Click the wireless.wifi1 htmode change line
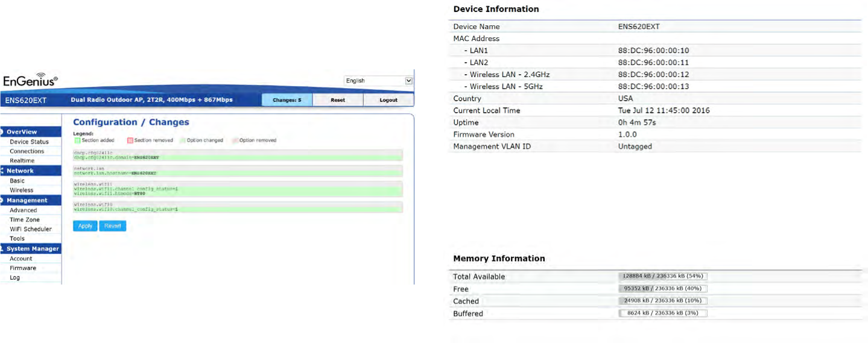The image size is (868, 343). click(x=238, y=194)
